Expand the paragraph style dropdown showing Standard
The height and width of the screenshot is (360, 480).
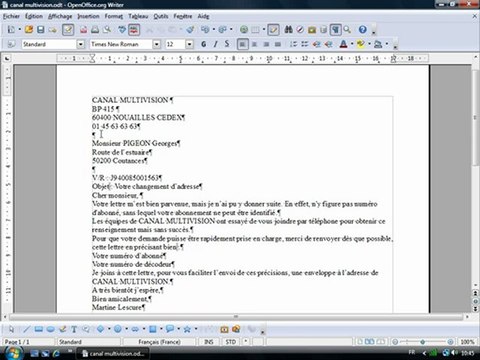tap(81, 44)
